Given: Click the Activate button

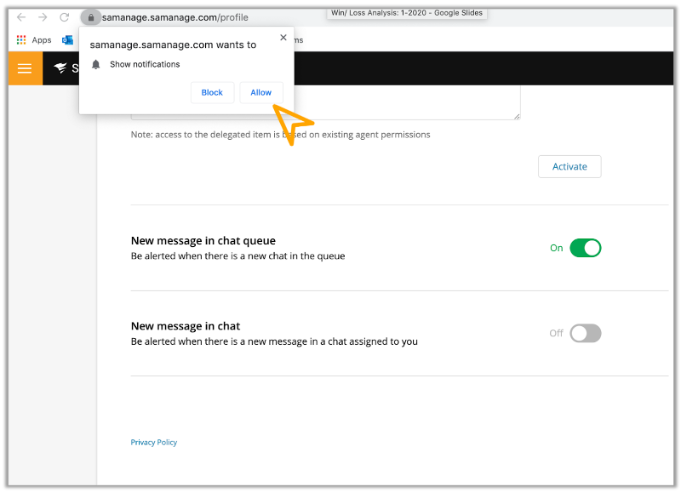Looking at the screenshot, I should 569,166.
